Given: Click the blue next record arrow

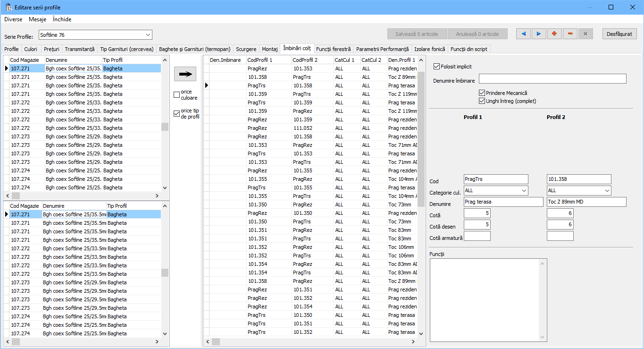Looking at the screenshot, I should [x=539, y=34].
